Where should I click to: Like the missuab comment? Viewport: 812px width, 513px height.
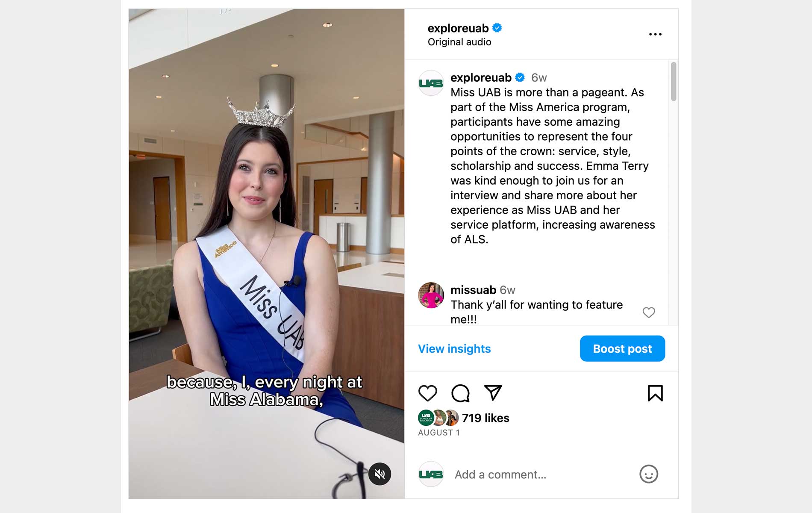(x=648, y=313)
